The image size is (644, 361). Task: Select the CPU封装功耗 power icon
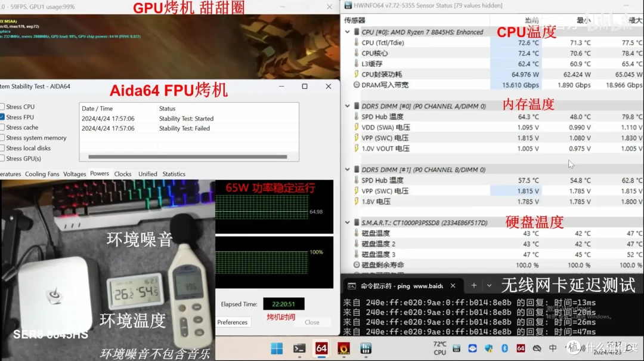pos(356,74)
